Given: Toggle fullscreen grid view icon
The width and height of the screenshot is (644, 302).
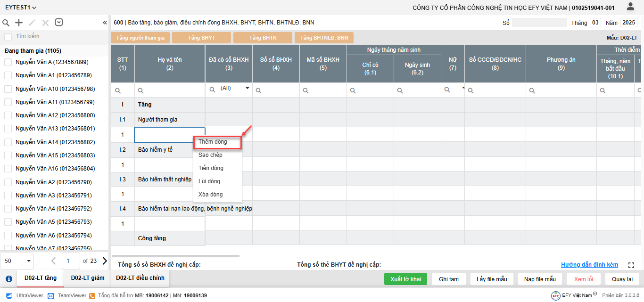Looking at the screenshot, I should tap(632, 265).
